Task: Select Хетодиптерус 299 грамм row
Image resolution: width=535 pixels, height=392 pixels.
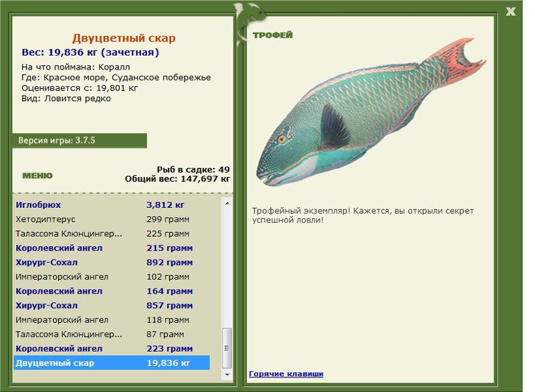Action: click(112, 219)
